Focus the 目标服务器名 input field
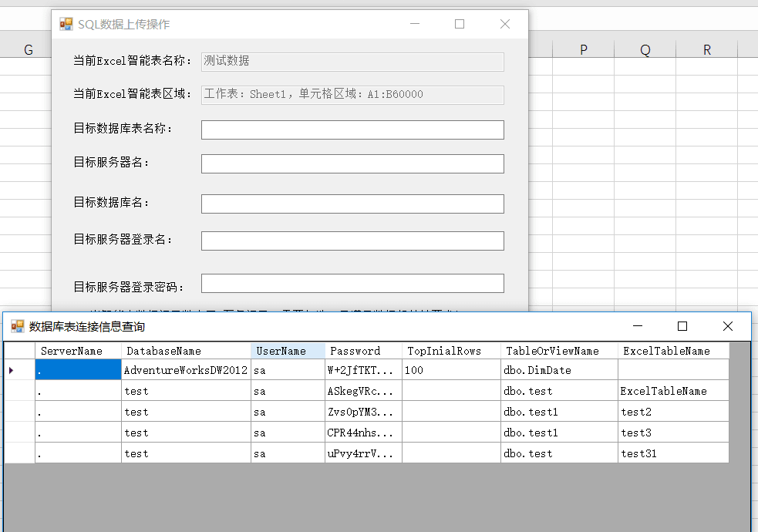758x532 pixels. tap(352, 163)
